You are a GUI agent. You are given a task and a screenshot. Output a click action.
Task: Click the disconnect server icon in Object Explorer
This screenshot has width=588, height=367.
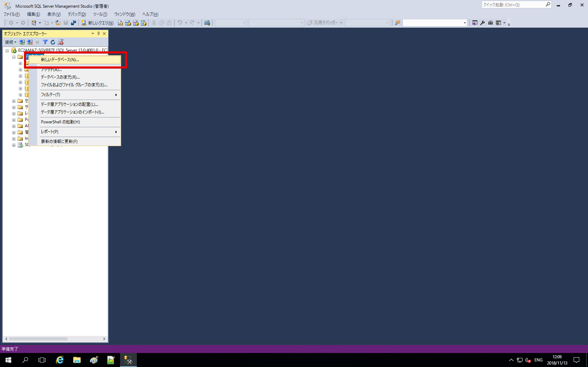click(x=30, y=42)
